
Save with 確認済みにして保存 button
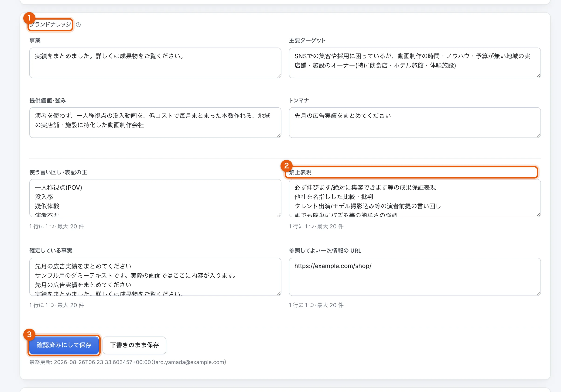[x=64, y=345]
